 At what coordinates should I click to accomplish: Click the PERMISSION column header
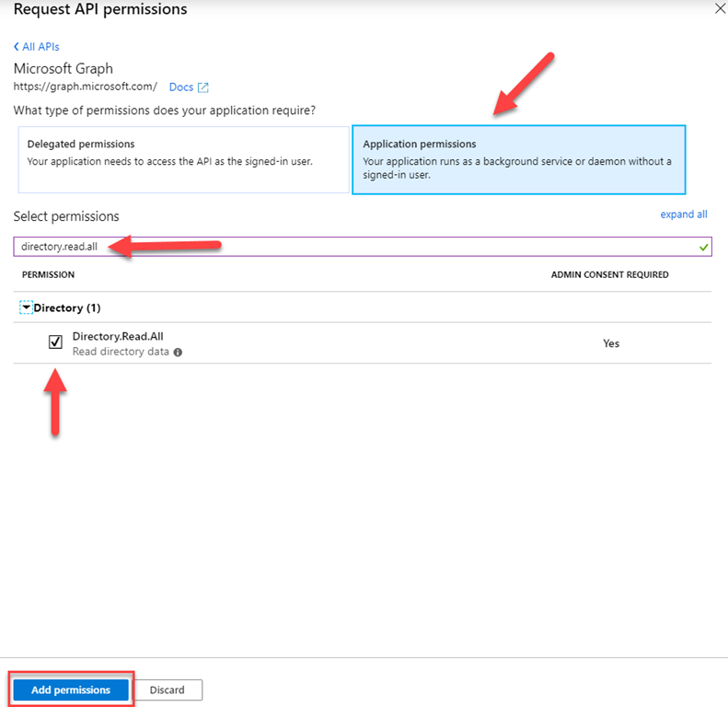[x=48, y=275]
